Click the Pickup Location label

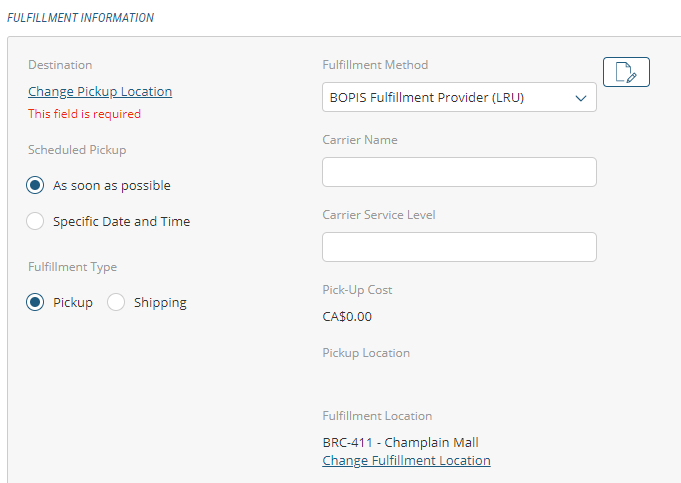coord(366,353)
